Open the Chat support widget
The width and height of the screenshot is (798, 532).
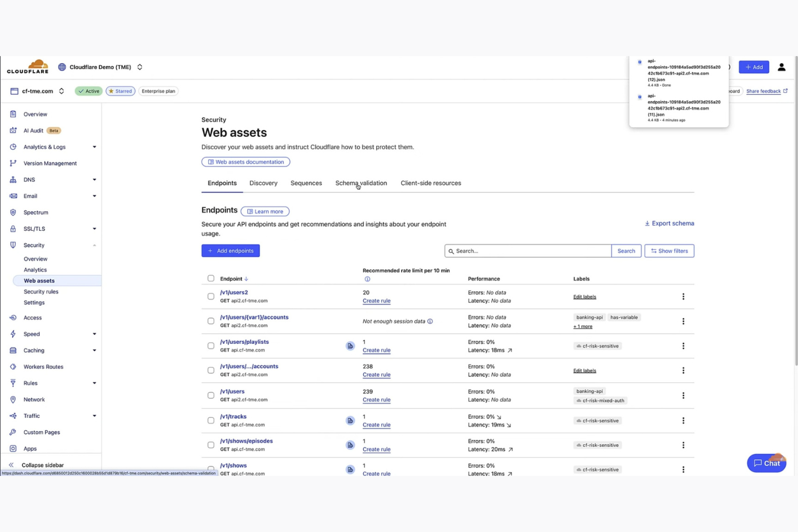(x=766, y=463)
